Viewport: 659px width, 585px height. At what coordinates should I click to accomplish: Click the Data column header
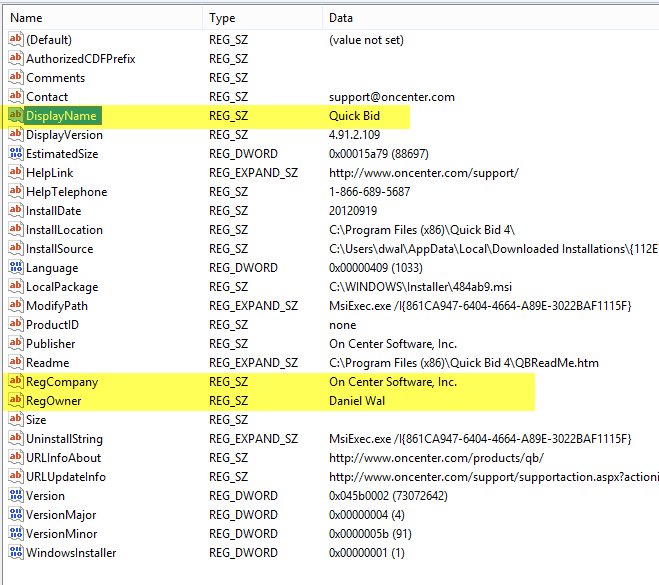pyautogui.click(x=341, y=18)
